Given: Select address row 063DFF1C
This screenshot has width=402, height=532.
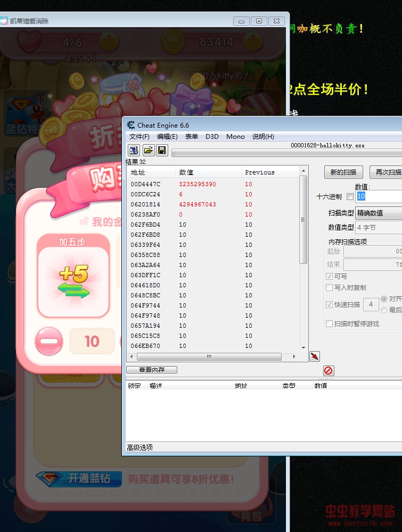Looking at the screenshot, I should click(213, 275).
